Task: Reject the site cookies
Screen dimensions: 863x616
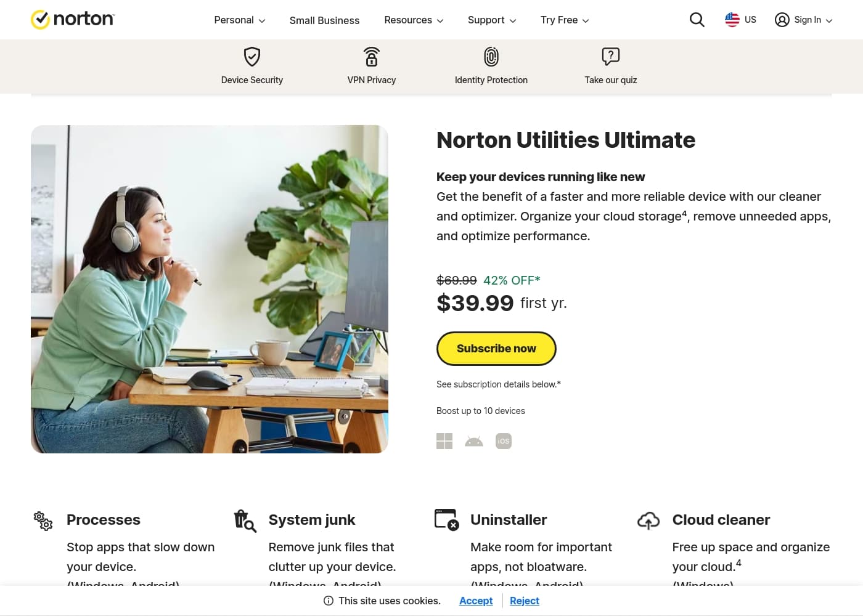Action: [x=524, y=601]
